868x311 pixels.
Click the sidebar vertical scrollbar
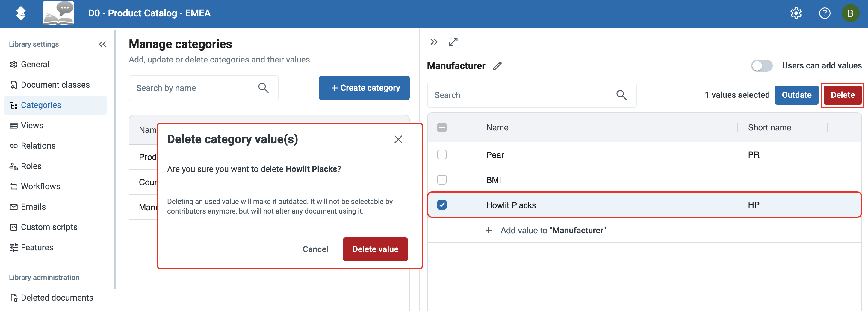tap(115, 160)
